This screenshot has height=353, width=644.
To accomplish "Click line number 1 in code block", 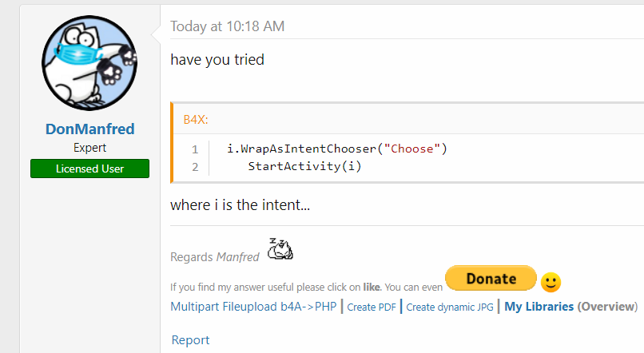I will click(194, 149).
